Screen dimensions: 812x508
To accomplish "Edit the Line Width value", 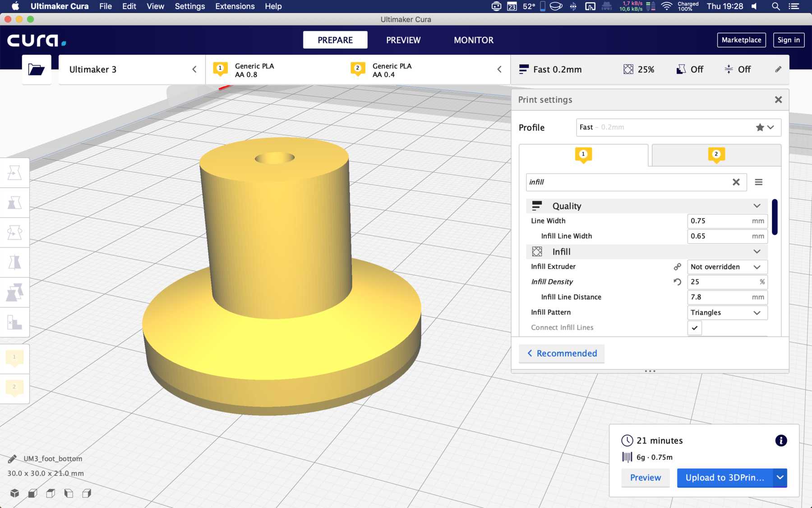I will pos(727,221).
